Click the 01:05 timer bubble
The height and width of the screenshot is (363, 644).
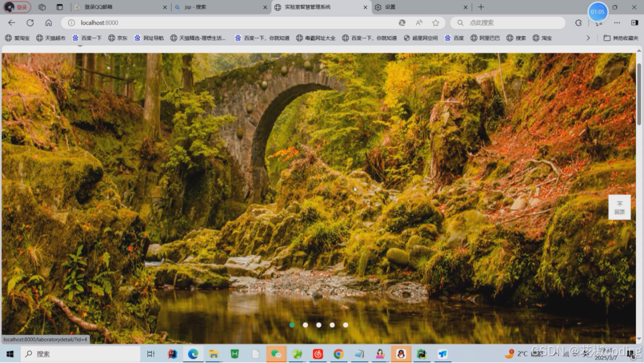pos(597,12)
